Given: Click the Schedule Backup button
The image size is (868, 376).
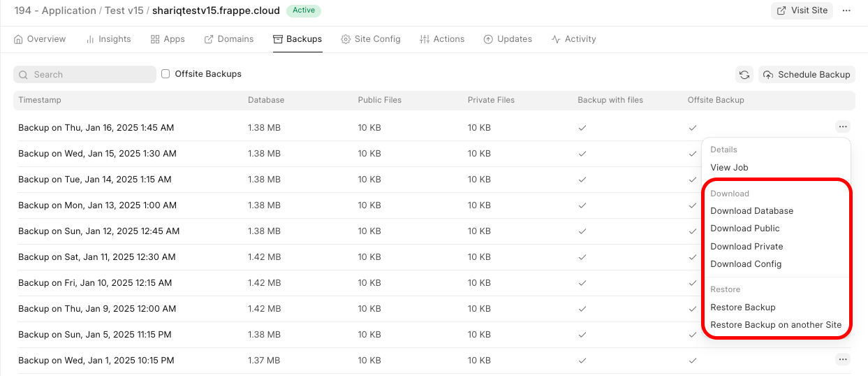Looking at the screenshot, I should click(x=807, y=75).
